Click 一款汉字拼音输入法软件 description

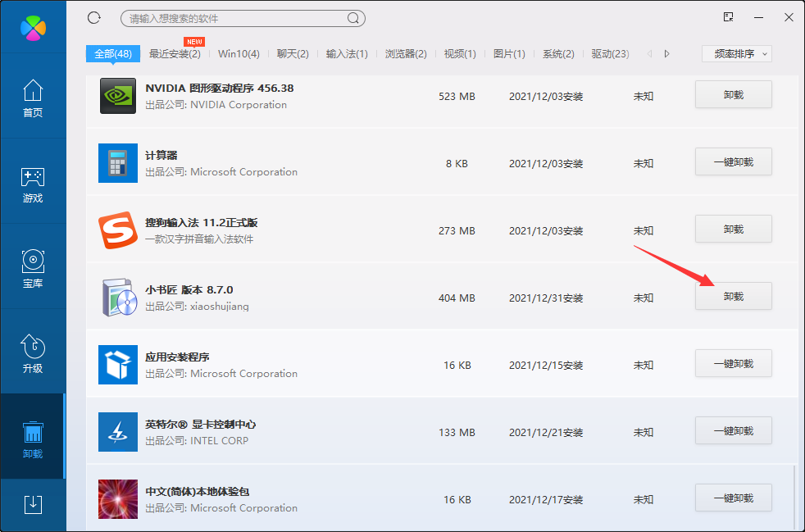[199, 239]
